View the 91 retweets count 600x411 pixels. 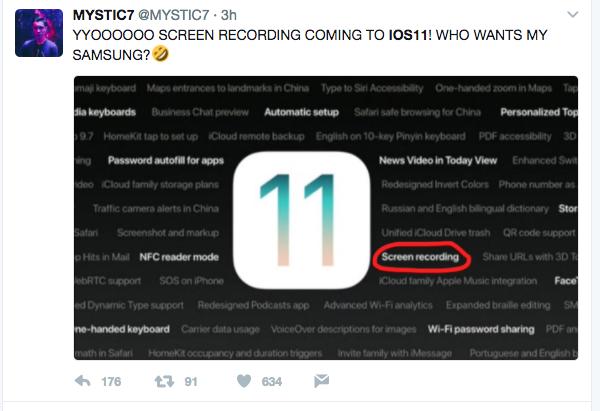click(191, 382)
